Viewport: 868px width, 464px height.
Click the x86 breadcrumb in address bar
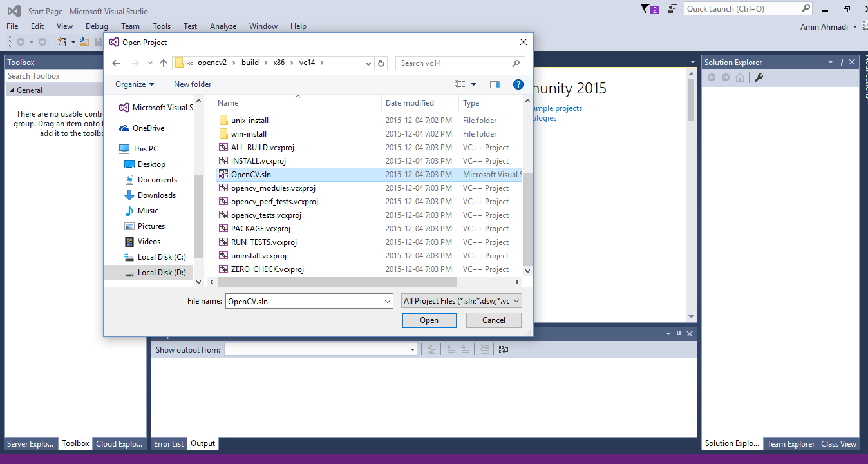[279, 63]
